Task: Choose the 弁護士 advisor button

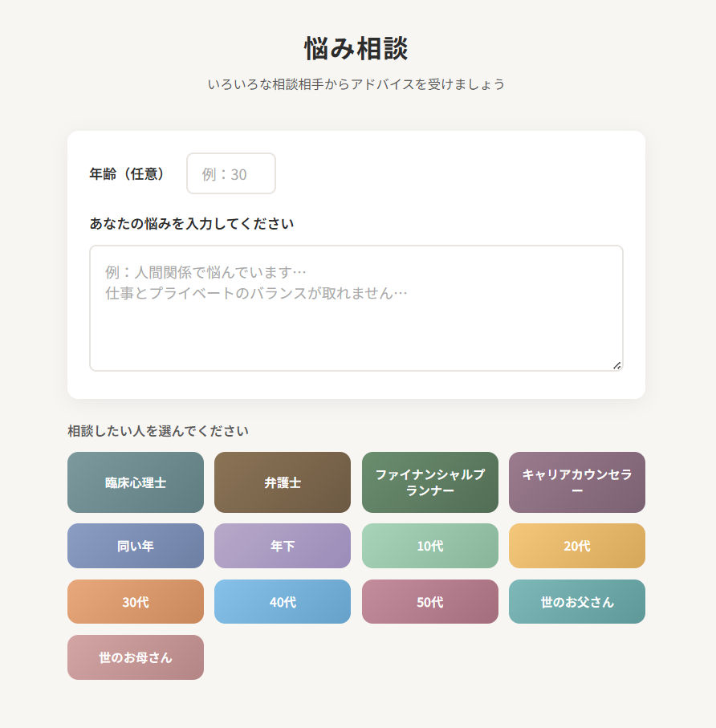Action: click(x=283, y=482)
